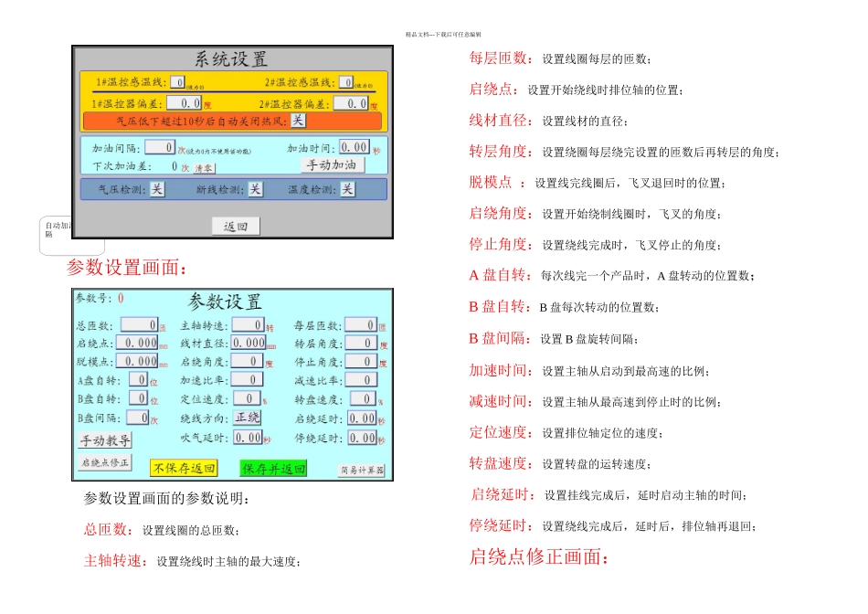Image resolution: width=868 pixels, height=614 pixels.
Task: Click the red label 主轴转速： below panel
Action: point(116,561)
